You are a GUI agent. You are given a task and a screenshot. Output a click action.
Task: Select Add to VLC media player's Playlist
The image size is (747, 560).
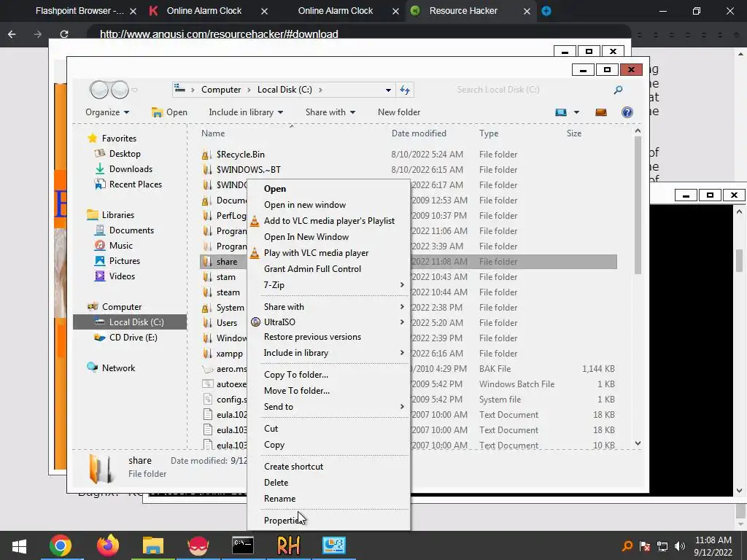click(329, 221)
